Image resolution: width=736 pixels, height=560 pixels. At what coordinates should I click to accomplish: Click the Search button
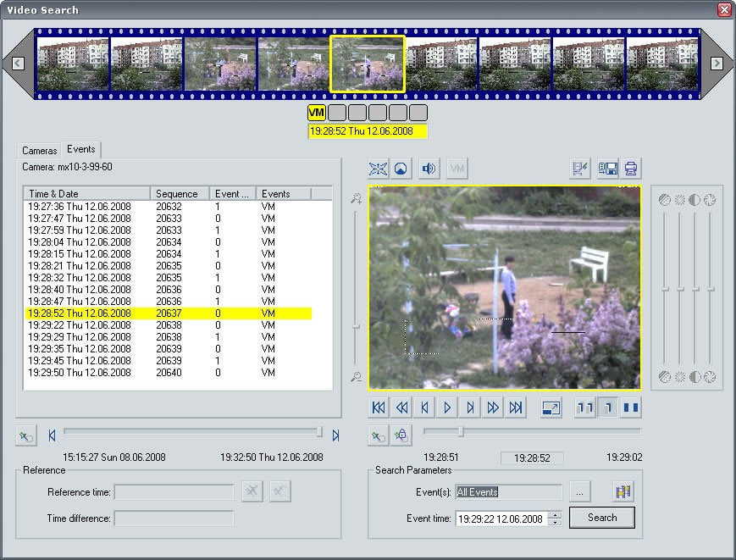601,518
